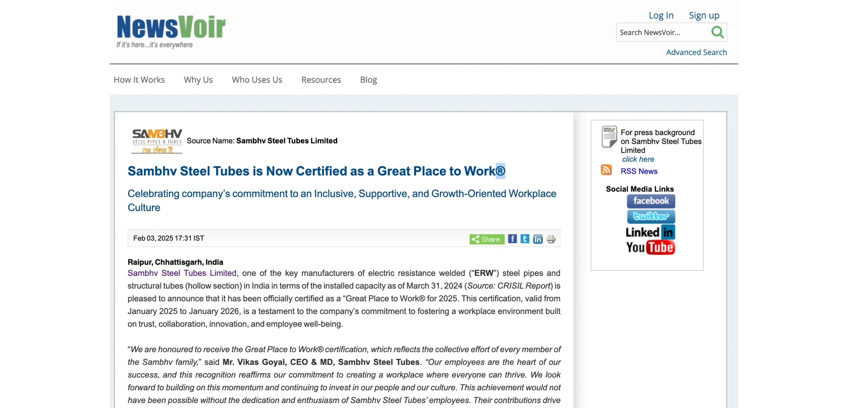Share article via Twitter icon

pos(525,239)
